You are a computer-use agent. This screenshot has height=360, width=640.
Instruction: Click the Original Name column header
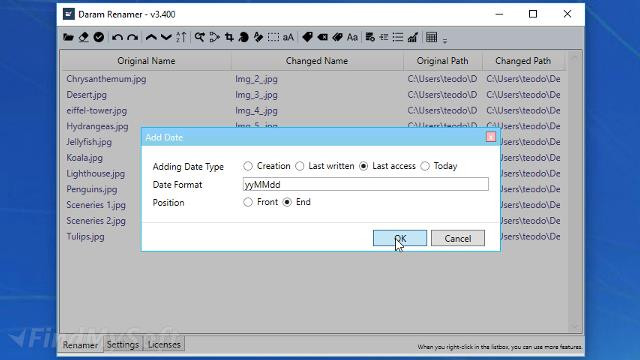[x=146, y=61]
